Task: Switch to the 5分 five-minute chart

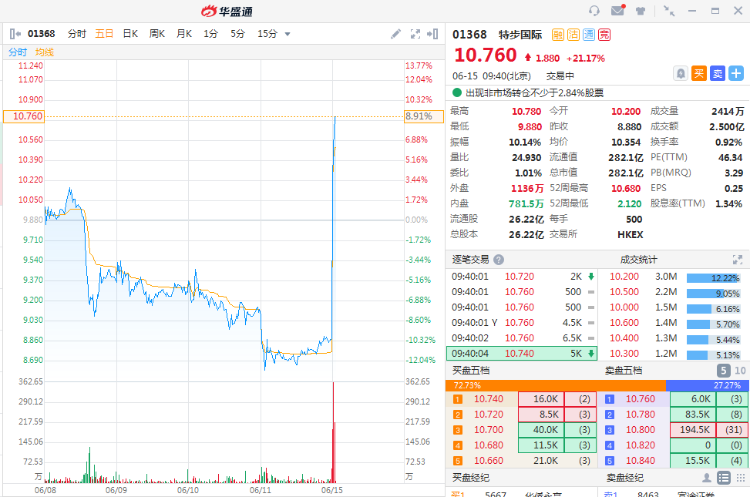Action: (237, 33)
